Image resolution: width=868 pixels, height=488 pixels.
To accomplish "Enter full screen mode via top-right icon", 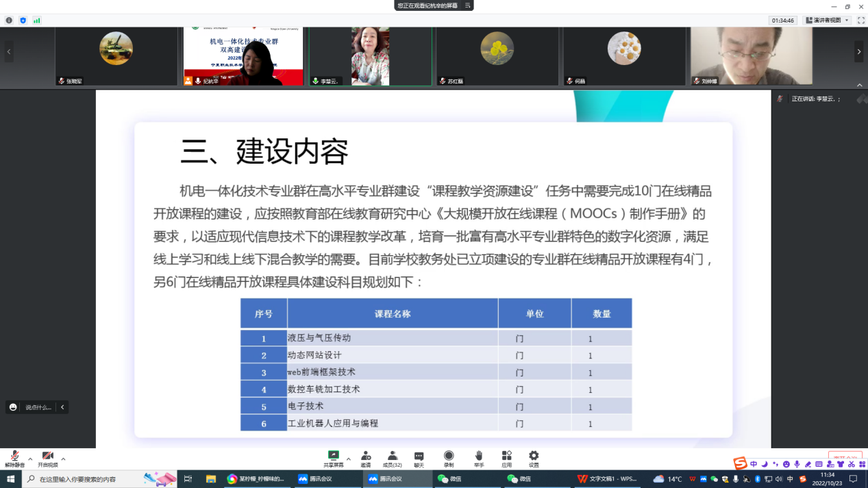I will pyautogui.click(x=860, y=21).
